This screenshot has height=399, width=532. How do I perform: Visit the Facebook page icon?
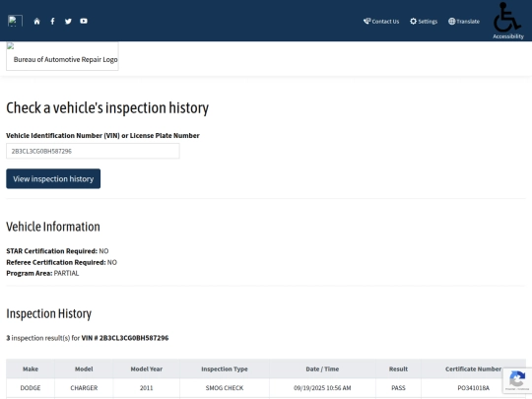click(52, 22)
